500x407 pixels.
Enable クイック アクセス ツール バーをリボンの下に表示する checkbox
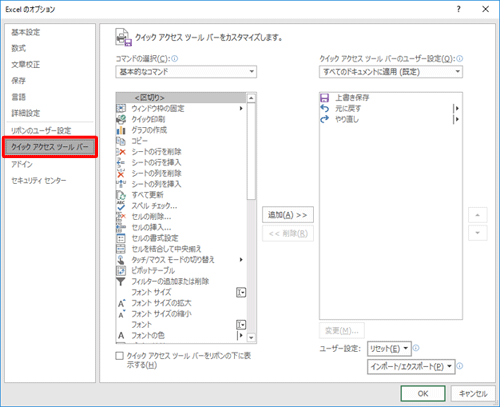click(119, 356)
